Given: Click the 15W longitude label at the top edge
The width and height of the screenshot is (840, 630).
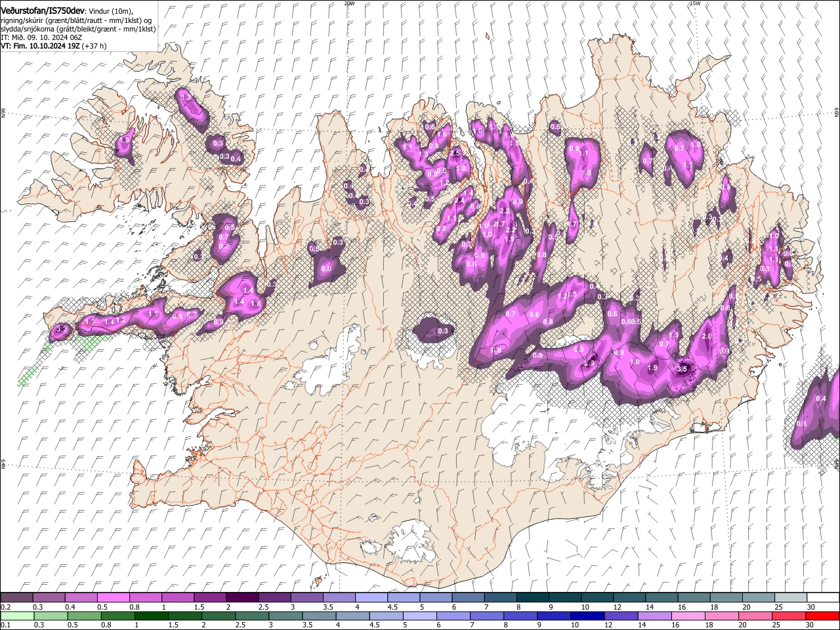Looking at the screenshot, I should point(695,3).
